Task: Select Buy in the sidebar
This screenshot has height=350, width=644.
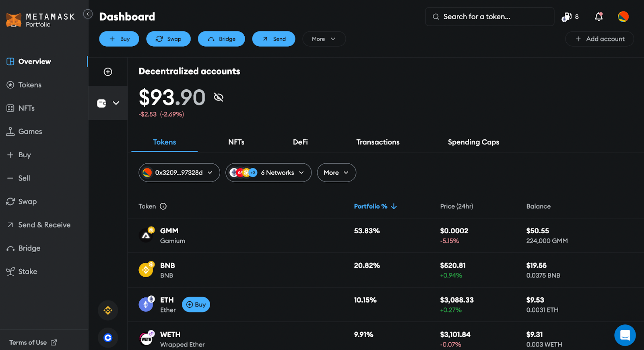Action: (x=25, y=155)
